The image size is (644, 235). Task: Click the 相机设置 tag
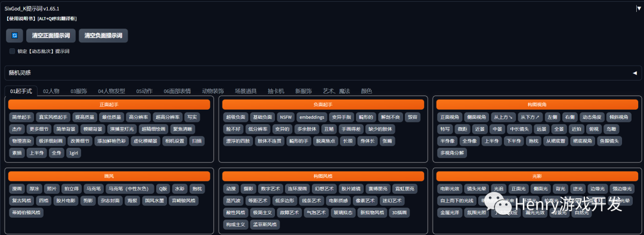175,141
